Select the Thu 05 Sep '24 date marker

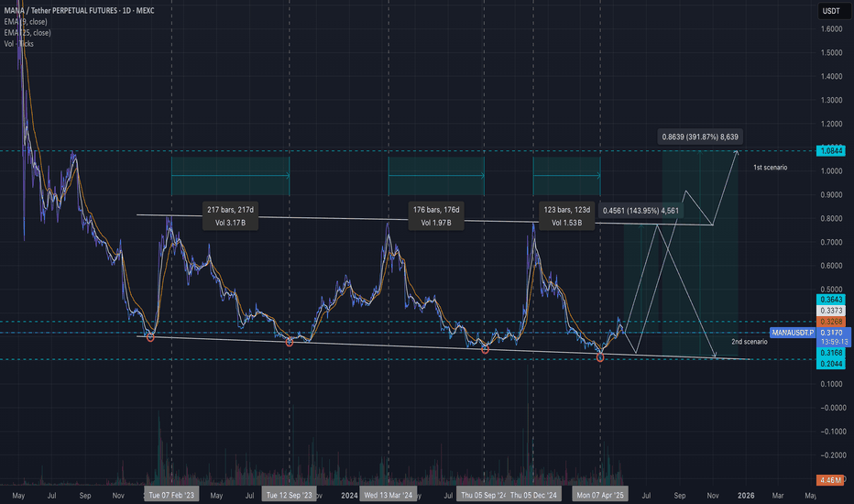tap(483, 495)
